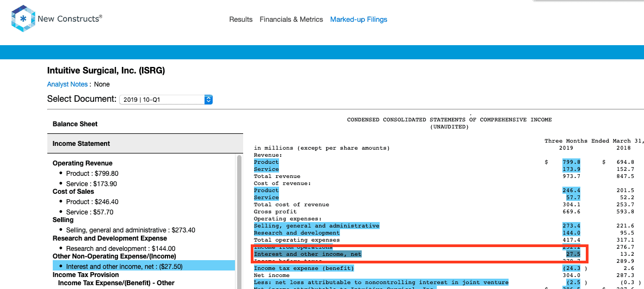Click highlighted value 273.4 in filing
This screenshot has height=289, width=644.
tap(571, 226)
